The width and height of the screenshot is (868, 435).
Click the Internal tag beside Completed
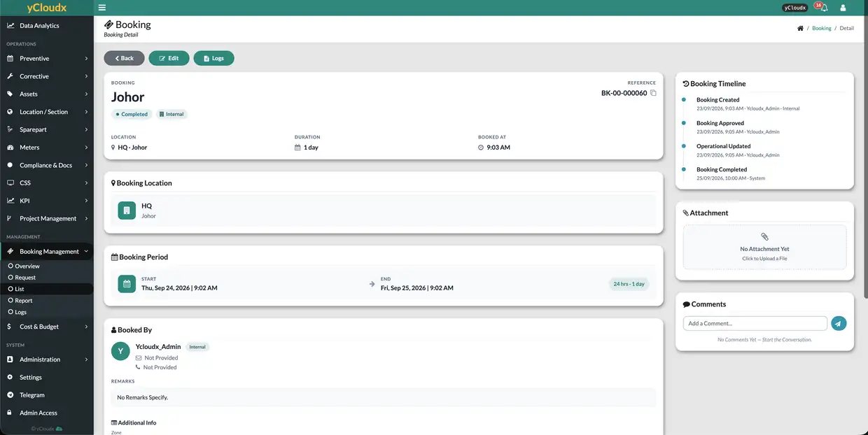171,114
